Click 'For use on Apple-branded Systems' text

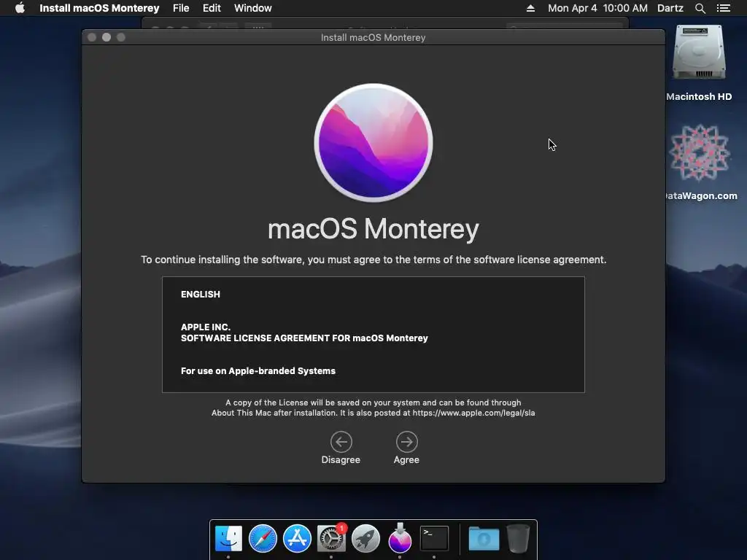[x=258, y=371]
